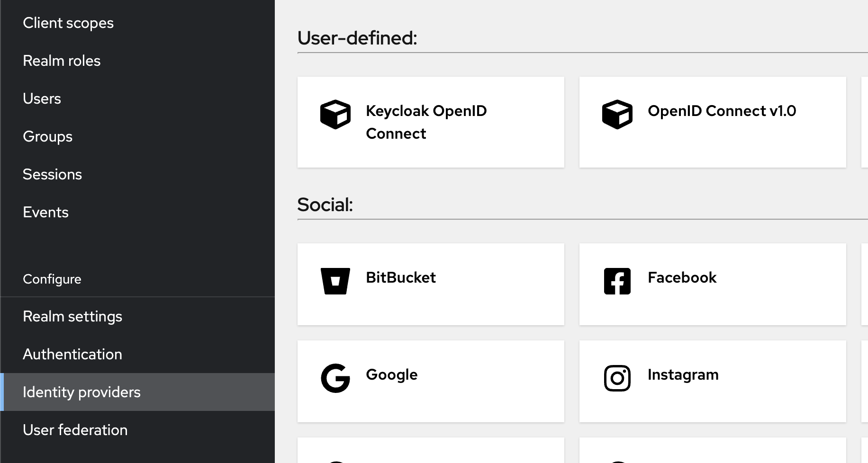
Task: Add the BitBucket social provider
Action: point(431,284)
